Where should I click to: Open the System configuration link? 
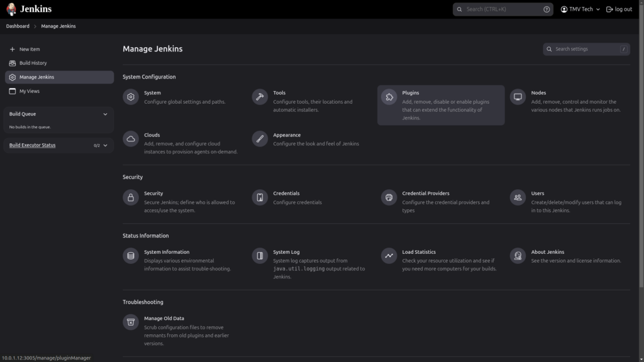(x=184, y=97)
